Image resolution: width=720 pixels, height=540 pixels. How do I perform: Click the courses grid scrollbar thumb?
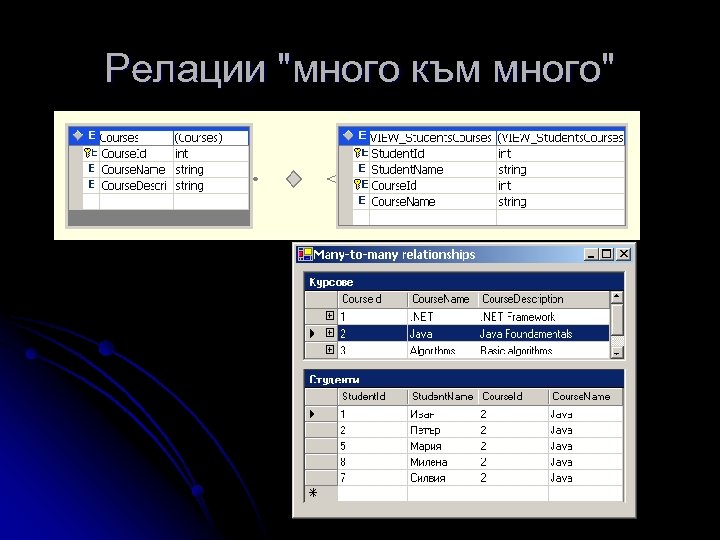tap(616, 320)
